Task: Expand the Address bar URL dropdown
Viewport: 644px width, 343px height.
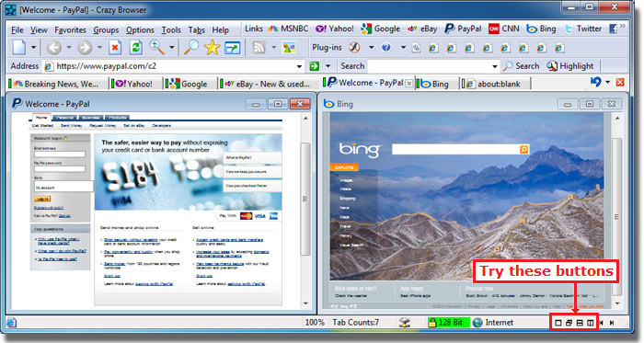Action: [299, 66]
